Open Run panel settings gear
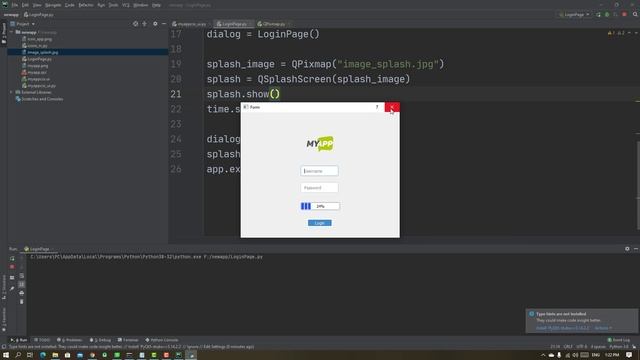The image size is (640, 360). (627, 249)
